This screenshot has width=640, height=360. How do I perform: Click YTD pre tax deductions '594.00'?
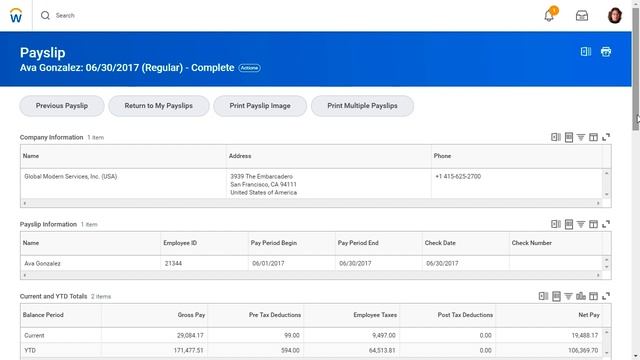[x=290, y=350]
